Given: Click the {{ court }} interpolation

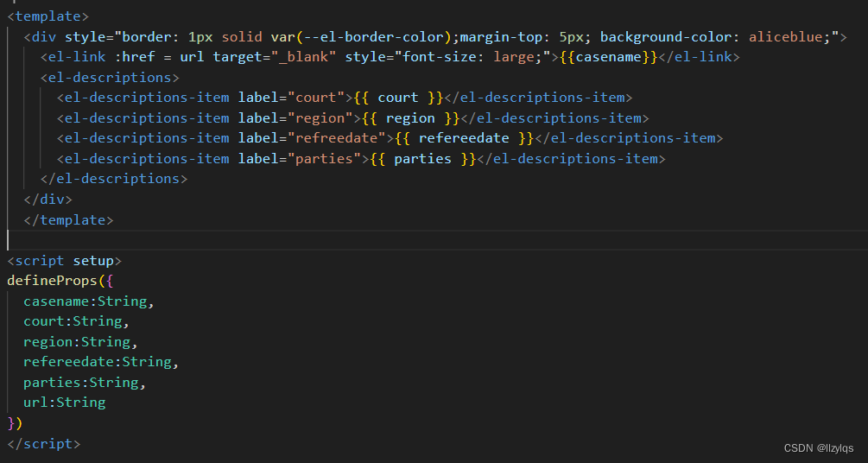Looking at the screenshot, I should click(398, 98).
